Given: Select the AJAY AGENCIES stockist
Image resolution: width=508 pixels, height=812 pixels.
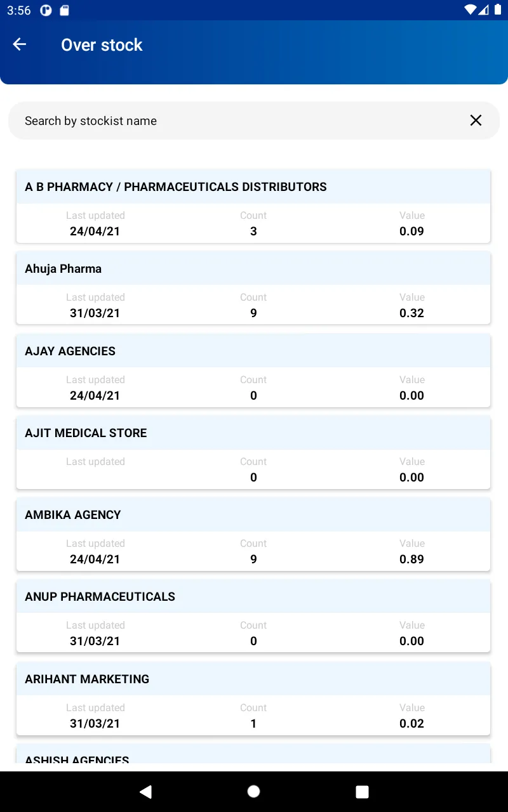Looking at the screenshot, I should pos(253,370).
